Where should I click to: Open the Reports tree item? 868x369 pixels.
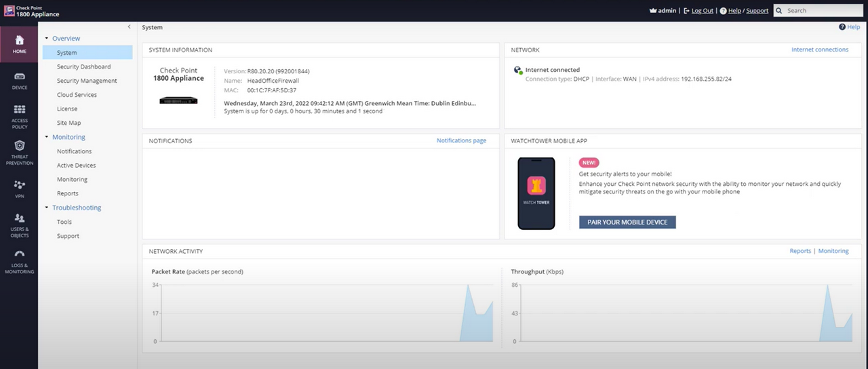(x=68, y=193)
